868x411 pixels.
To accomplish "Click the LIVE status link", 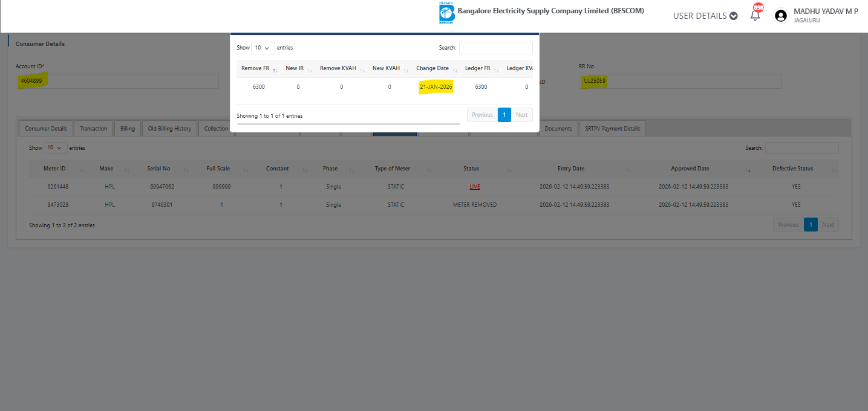I will pos(474,187).
